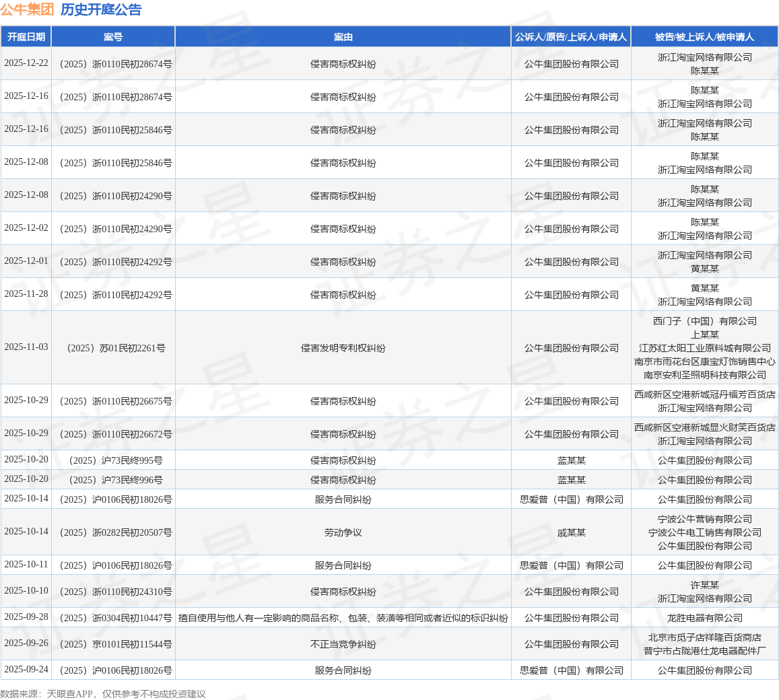This screenshot has height=700, width=779.
Task: Click the date 2025-10-10
Action: point(26,591)
